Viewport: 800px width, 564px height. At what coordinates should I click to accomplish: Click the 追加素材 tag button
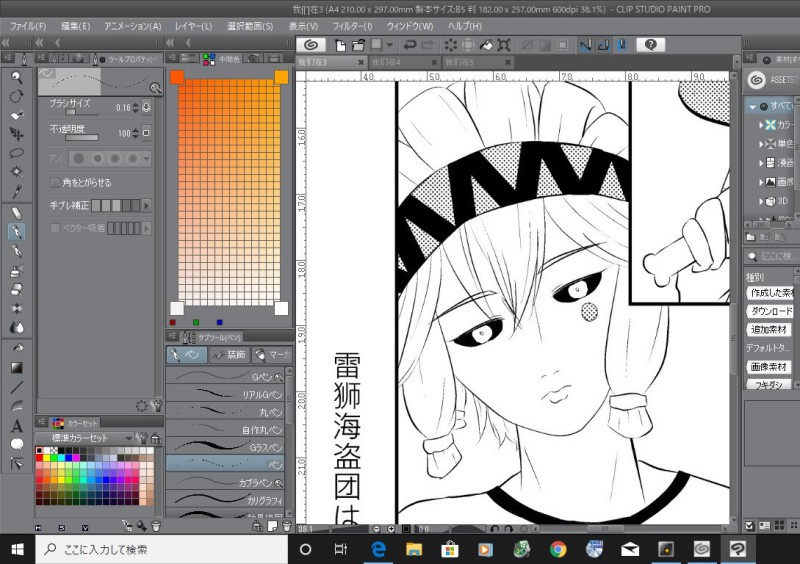coord(769,330)
